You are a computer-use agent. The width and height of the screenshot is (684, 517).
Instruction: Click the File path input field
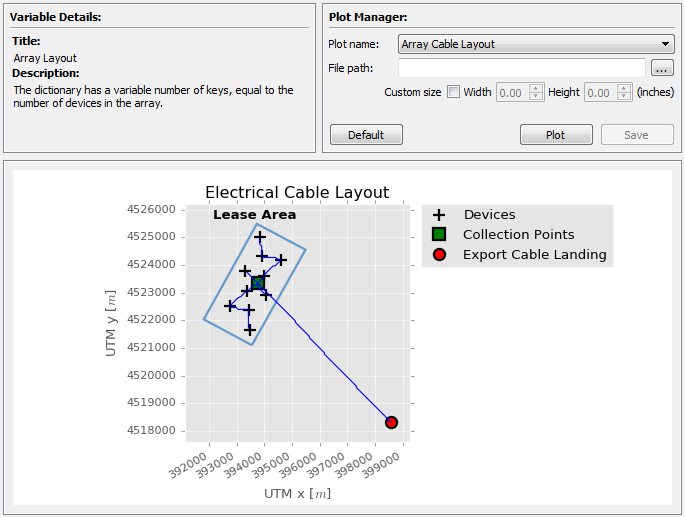point(521,68)
